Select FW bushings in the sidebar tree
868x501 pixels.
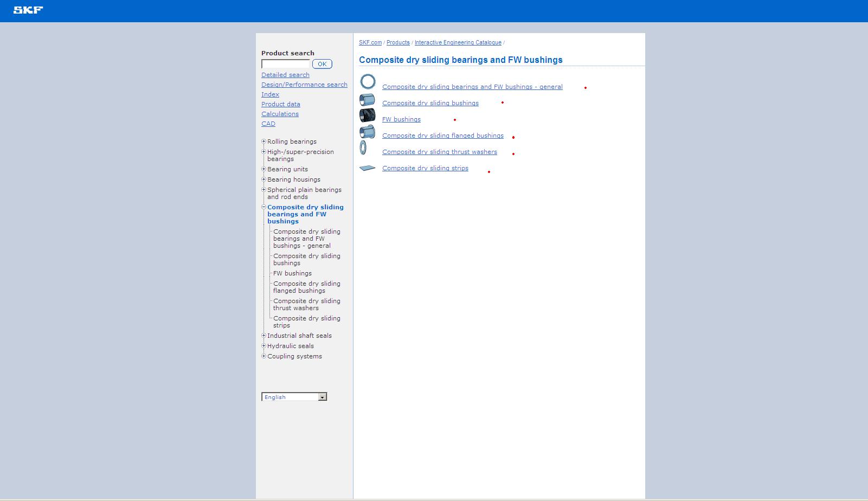(x=292, y=273)
